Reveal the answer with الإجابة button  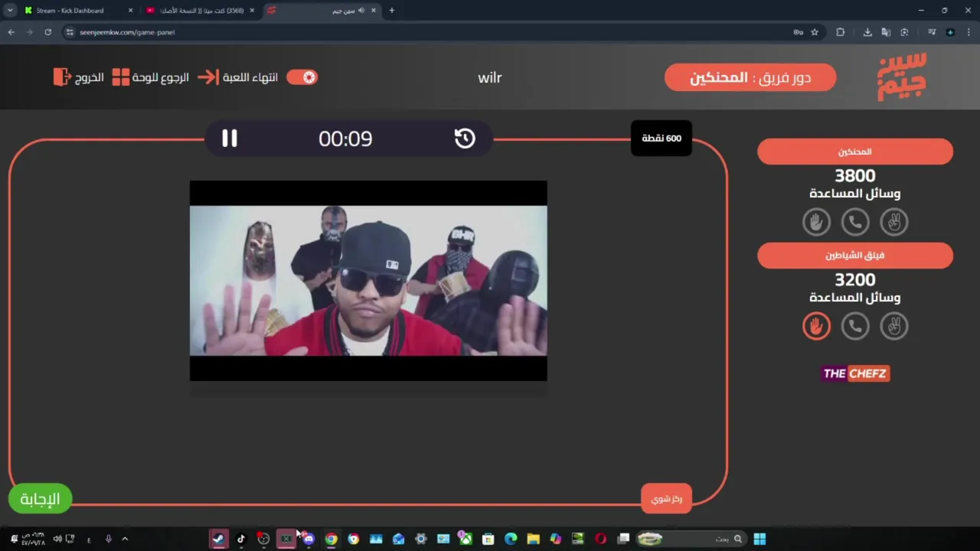coord(40,499)
